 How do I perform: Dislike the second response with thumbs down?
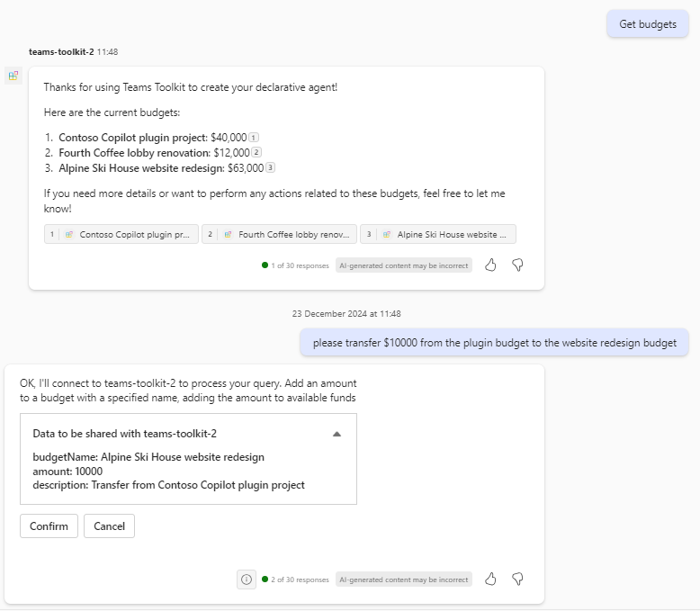517,580
